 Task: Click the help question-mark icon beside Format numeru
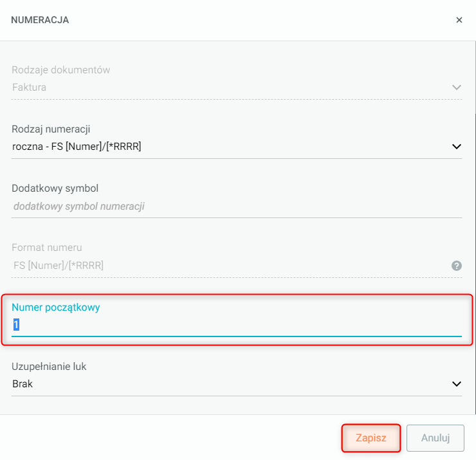[457, 265]
